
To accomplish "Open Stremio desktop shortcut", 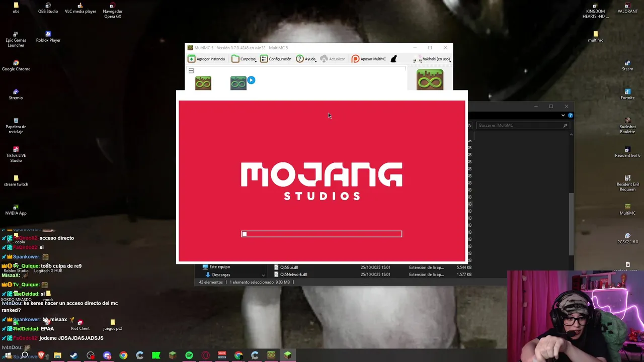I will 16,95.
